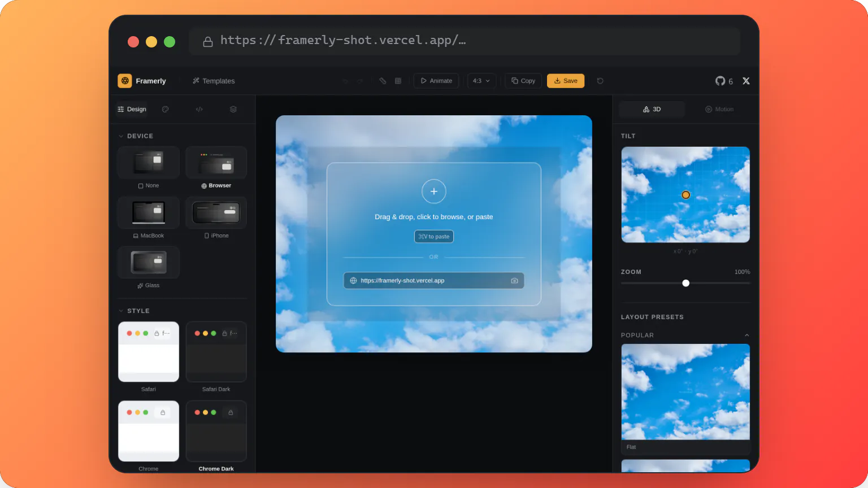The width and height of the screenshot is (868, 488).
Task: Collapse the STYLE section
Action: [x=134, y=311]
